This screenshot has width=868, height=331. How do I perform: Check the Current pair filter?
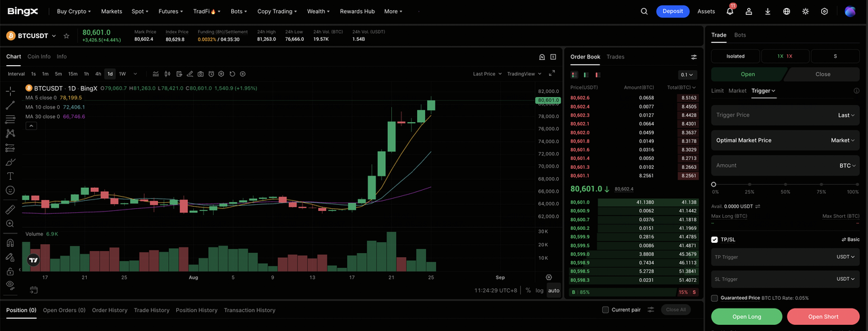606,310
